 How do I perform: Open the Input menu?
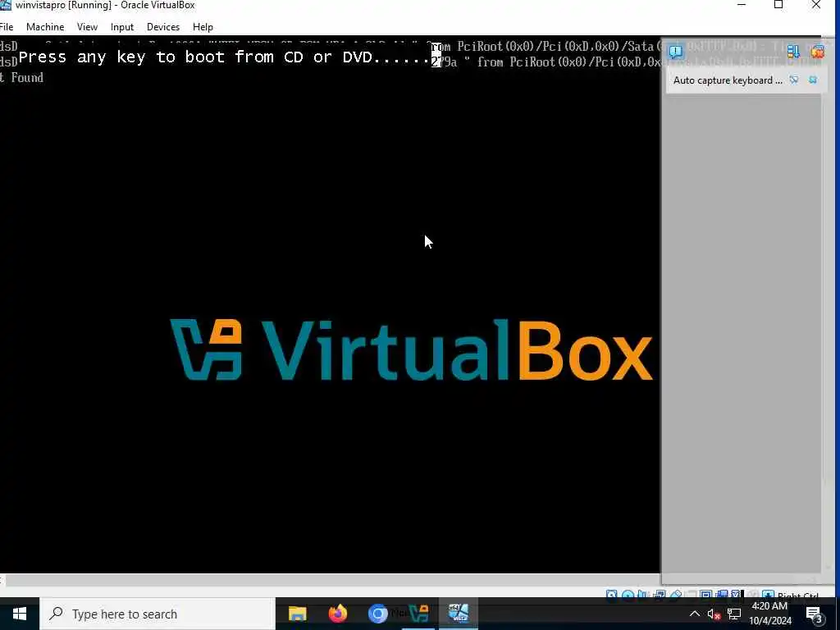[x=122, y=27]
